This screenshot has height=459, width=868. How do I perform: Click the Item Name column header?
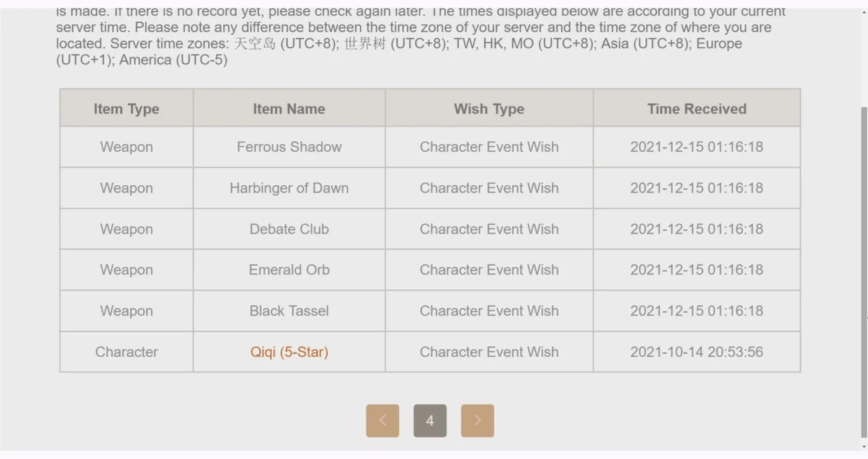(x=289, y=108)
